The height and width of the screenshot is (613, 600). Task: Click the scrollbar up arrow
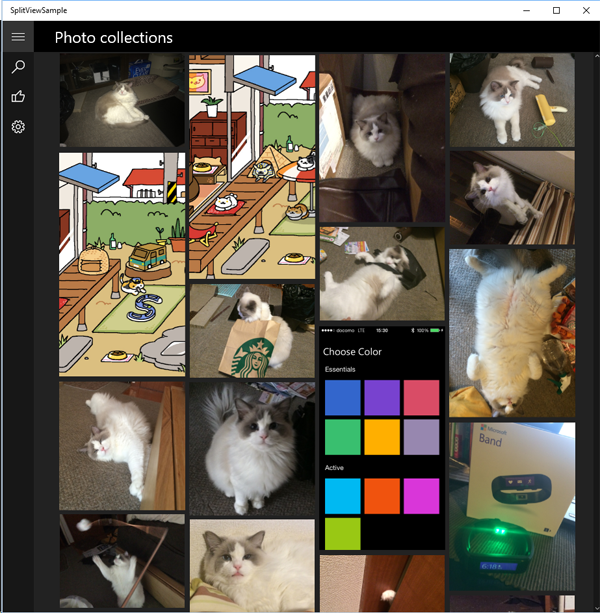pyautogui.click(x=597, y=56)
